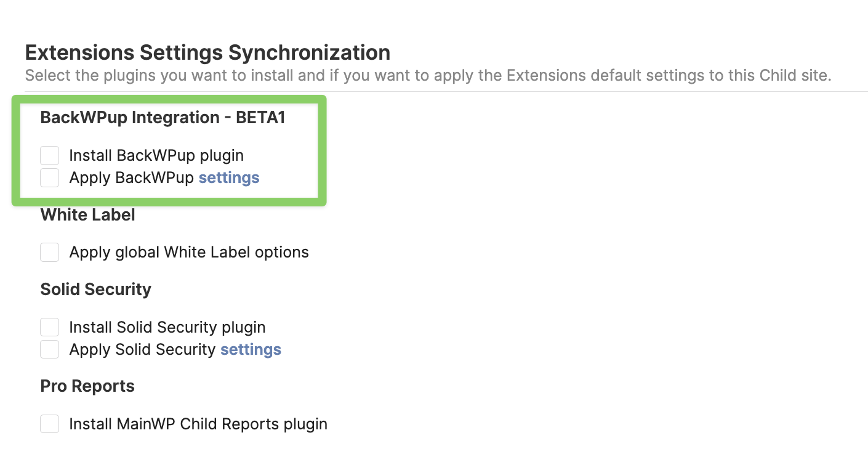Screen dimensions: 868x462
Task: Click the "Install MainWP Child Reports plugin" label
Action: tap(198, 424)
